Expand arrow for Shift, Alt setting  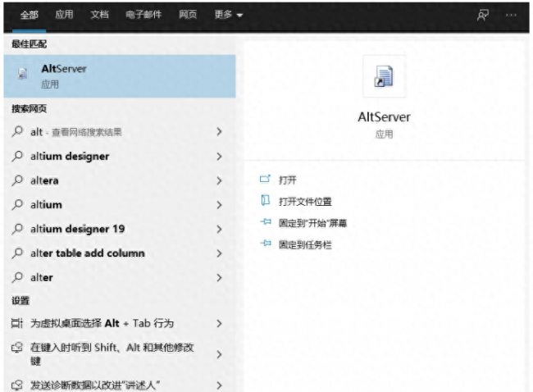219,354
